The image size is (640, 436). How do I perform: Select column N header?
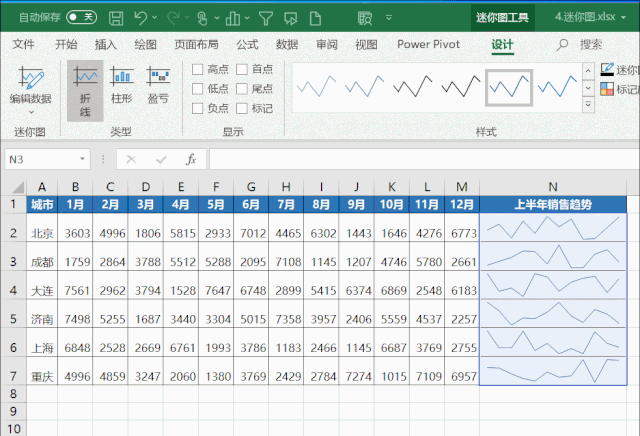coord(553,187)
